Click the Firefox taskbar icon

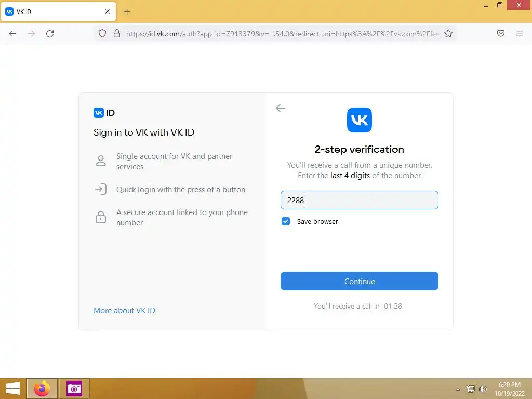(42, 389)
